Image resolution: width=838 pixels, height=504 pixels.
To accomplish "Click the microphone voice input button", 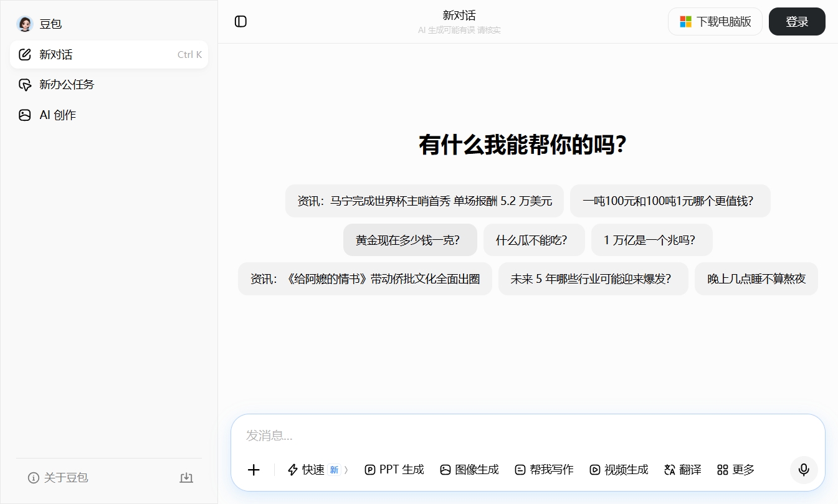I will (804, 470).
